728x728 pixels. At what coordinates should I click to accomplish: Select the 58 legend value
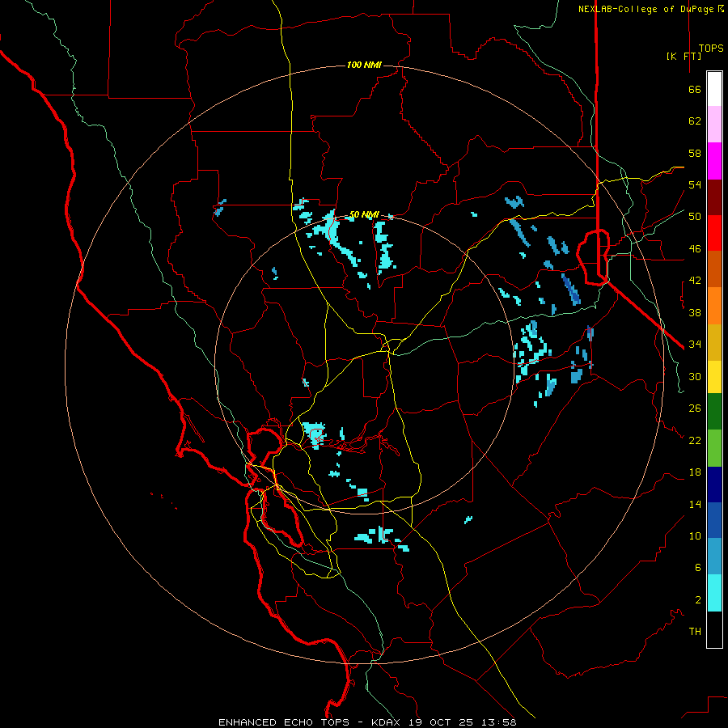pyautogui.click(x=695, y=153)
